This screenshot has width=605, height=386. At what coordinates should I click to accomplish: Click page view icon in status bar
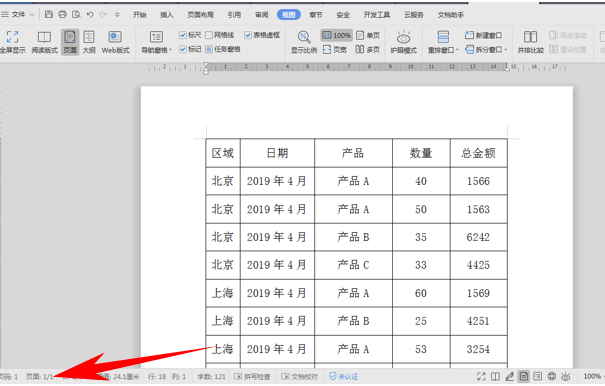pos(524,376)
